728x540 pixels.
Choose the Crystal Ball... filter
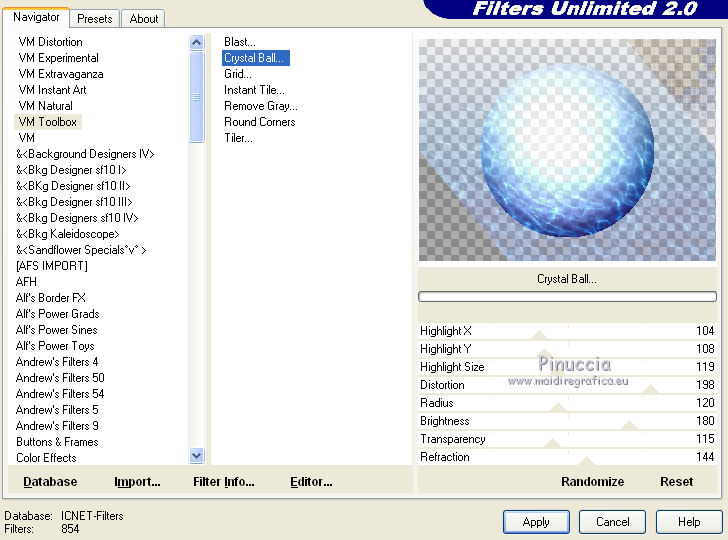(256, 58)
